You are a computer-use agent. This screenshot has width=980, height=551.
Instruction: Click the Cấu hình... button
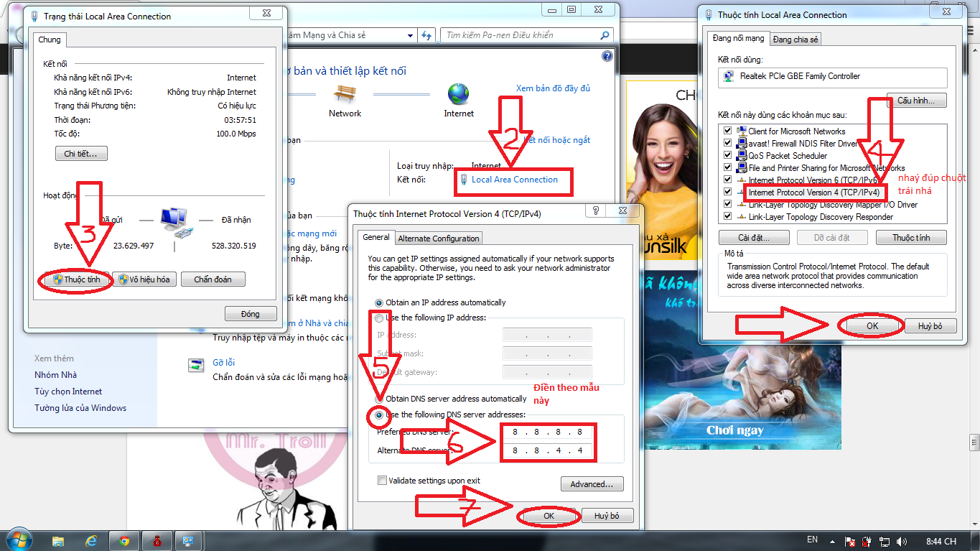(917, 101)
